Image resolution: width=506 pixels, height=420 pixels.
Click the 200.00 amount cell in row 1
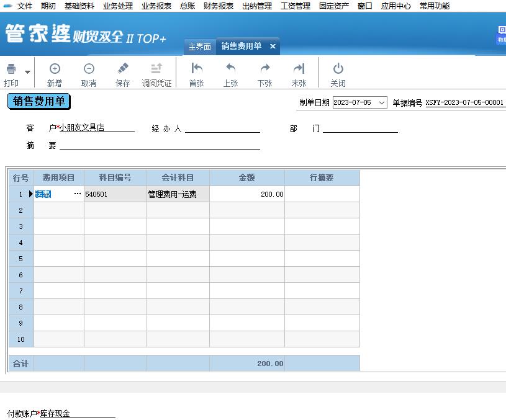pos(247,194)
